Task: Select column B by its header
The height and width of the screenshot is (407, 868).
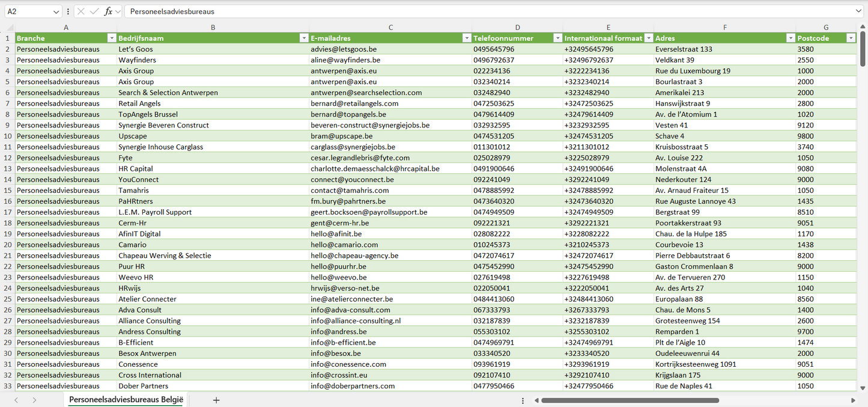Action: (213, 27)
